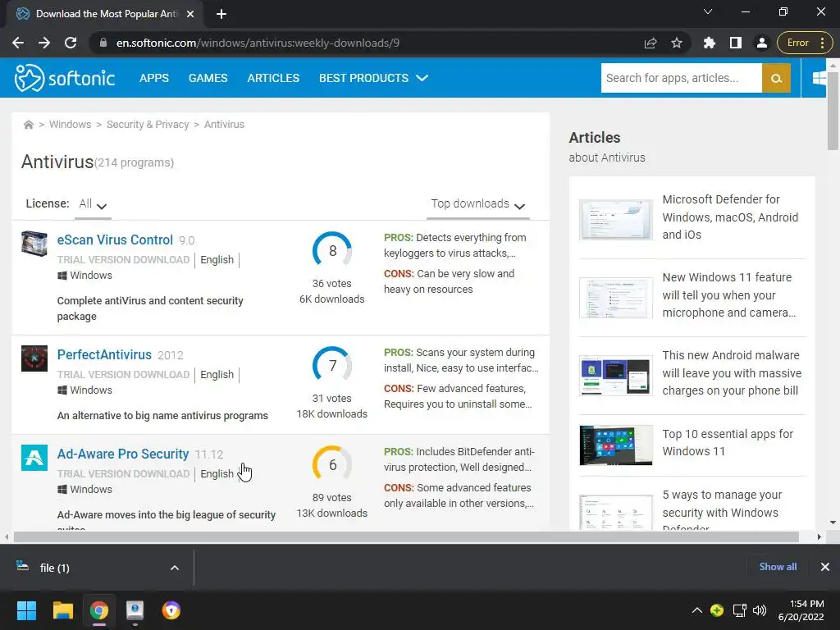Open the eScan Virus Control app icon
This screenshot has height=630, width=840.
coord(34,244)
